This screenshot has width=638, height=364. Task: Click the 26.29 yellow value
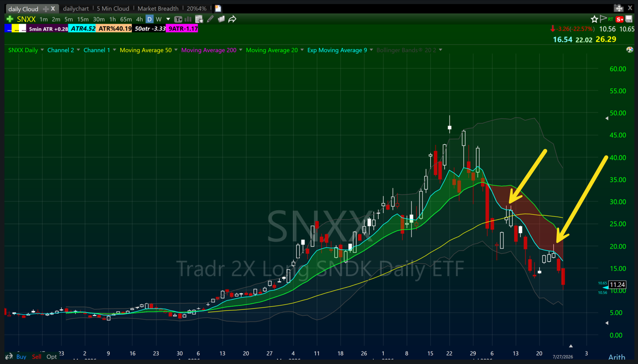click(606, 39)
